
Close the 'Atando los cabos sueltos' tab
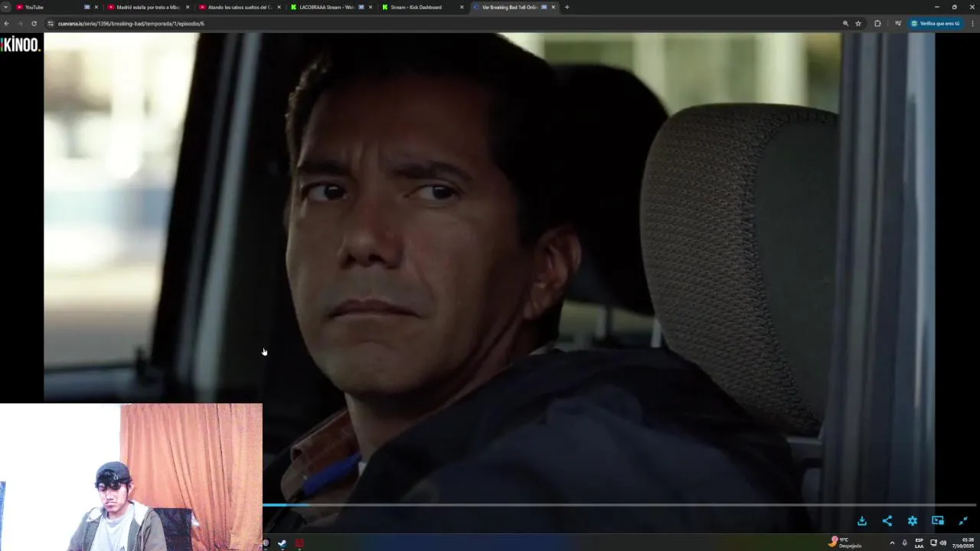(x=279, y=7)
